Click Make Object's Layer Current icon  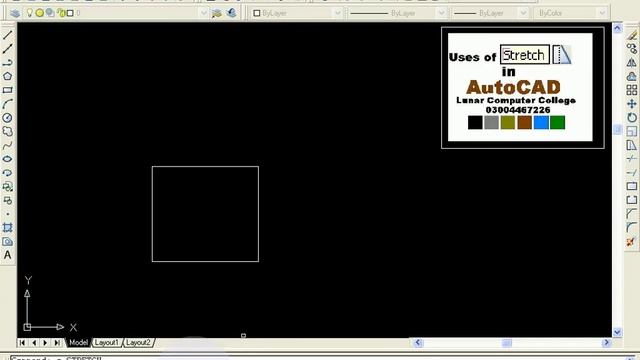[x=217, y=13]
